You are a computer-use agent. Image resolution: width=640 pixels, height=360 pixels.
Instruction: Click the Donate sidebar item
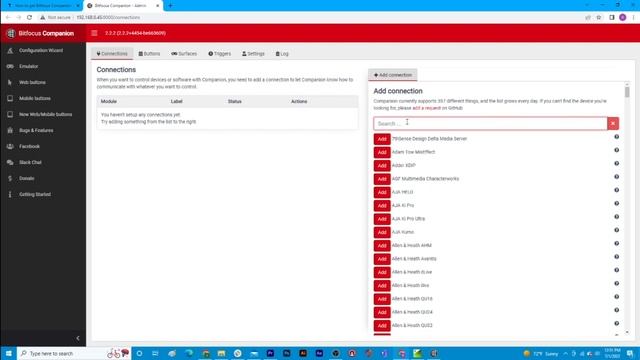27,178
